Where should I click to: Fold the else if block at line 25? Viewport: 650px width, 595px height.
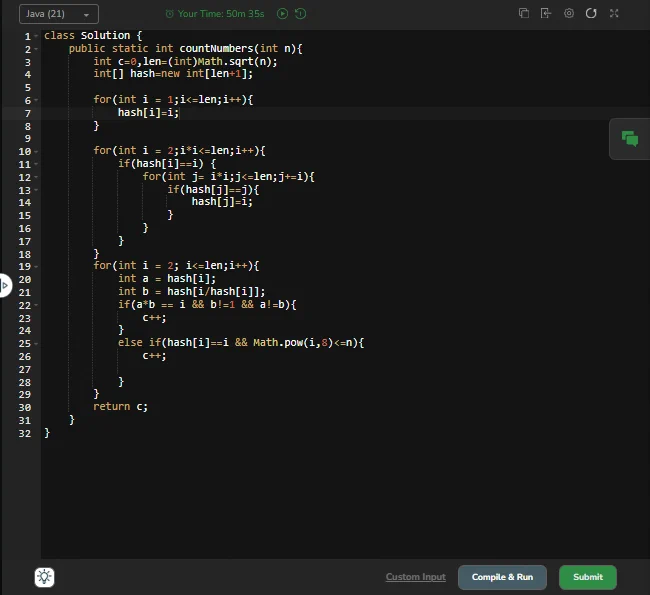click(x=36, y=344)
